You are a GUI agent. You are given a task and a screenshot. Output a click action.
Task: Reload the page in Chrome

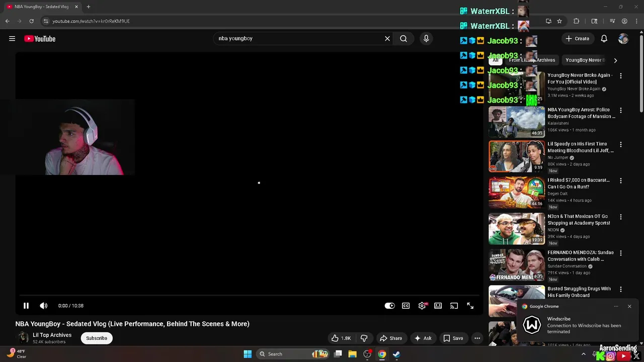[31, 21]
